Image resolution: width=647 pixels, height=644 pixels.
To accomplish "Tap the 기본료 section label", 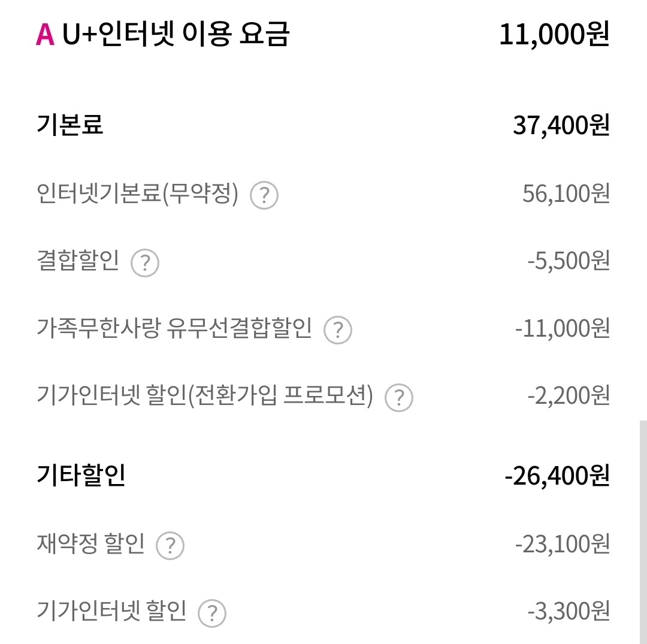I will point(70,125).
